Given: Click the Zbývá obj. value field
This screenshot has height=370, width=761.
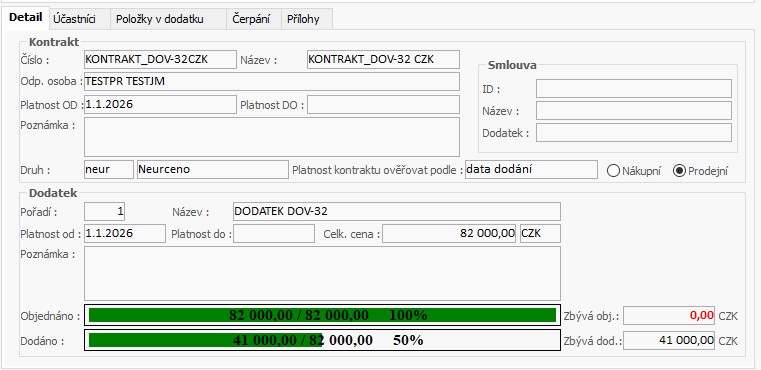Looking at the screenshot, I should [x=669, y=316].
